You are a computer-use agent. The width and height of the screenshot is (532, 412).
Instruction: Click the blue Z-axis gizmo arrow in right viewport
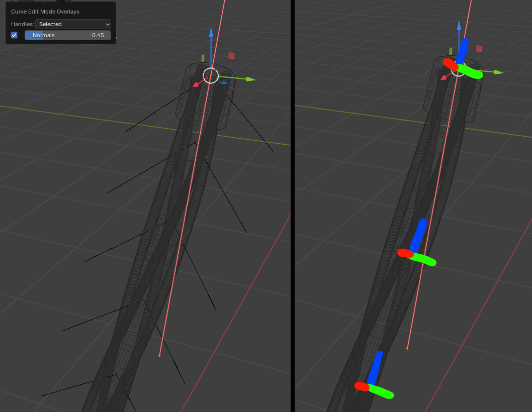(459, 26)
